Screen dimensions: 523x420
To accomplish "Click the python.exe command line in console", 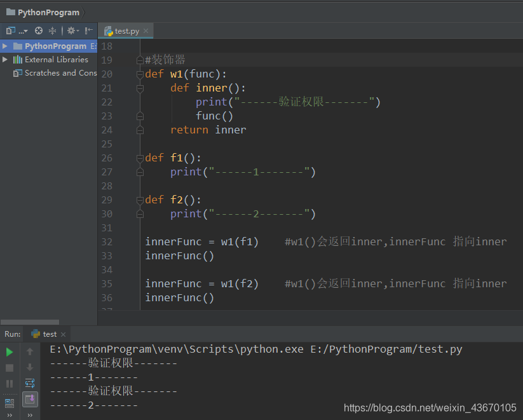I will pos(256,349).
